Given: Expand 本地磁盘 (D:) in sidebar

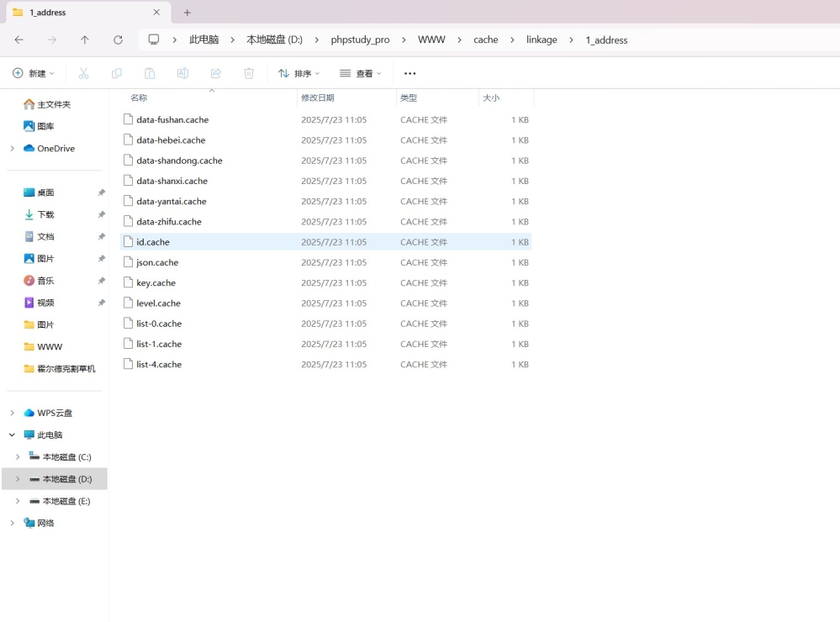Looking at the screenshot, I should pyautogui.click(x=17, y=479).
